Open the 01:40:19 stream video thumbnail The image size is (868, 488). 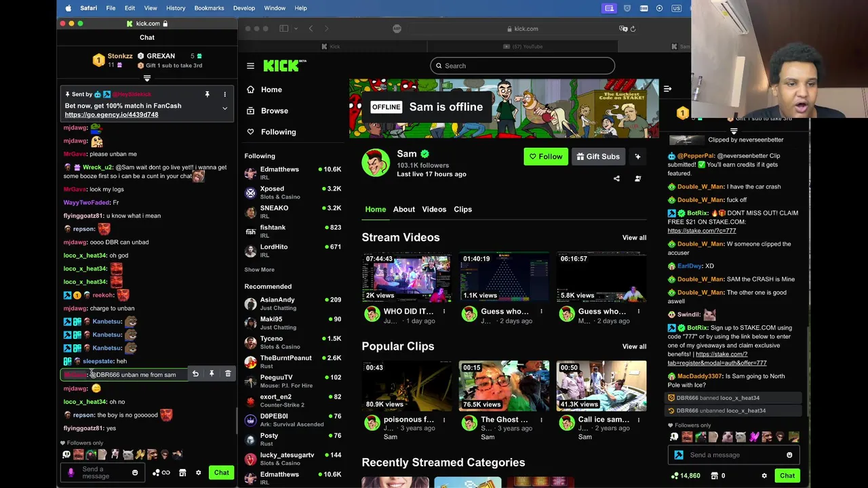(x=504, y=277)
